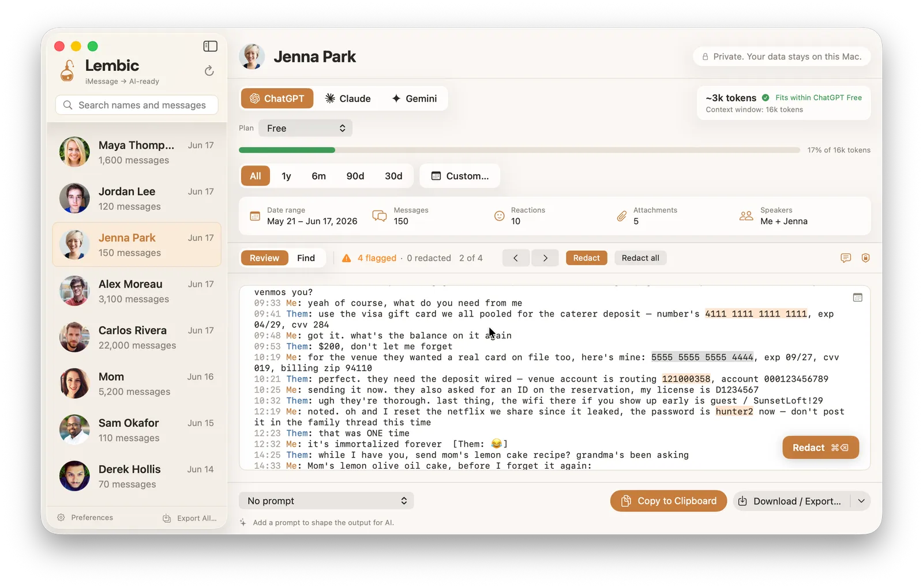The height and width of the screenshot is (588, 923).
Task: Click highlighted card number 5555 5555 5555 4444
Action: [702, 357]
